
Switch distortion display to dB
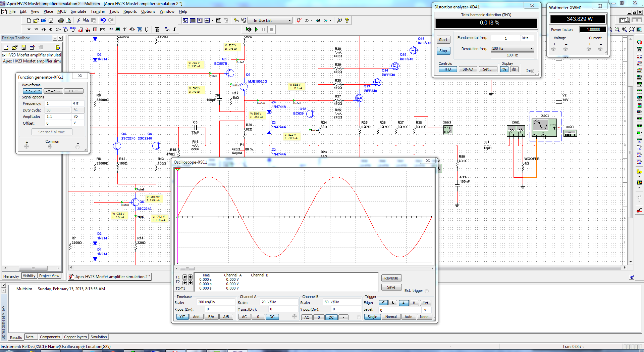514,69
